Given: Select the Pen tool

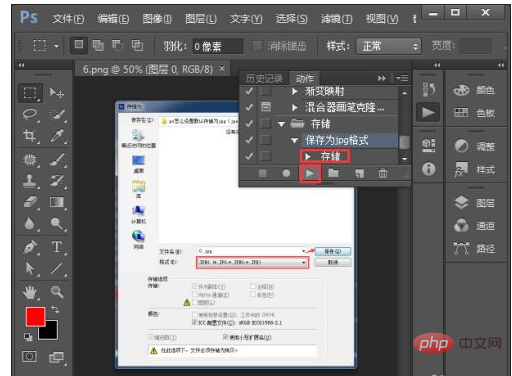Looking at the screenshot, I should point(30,247).
